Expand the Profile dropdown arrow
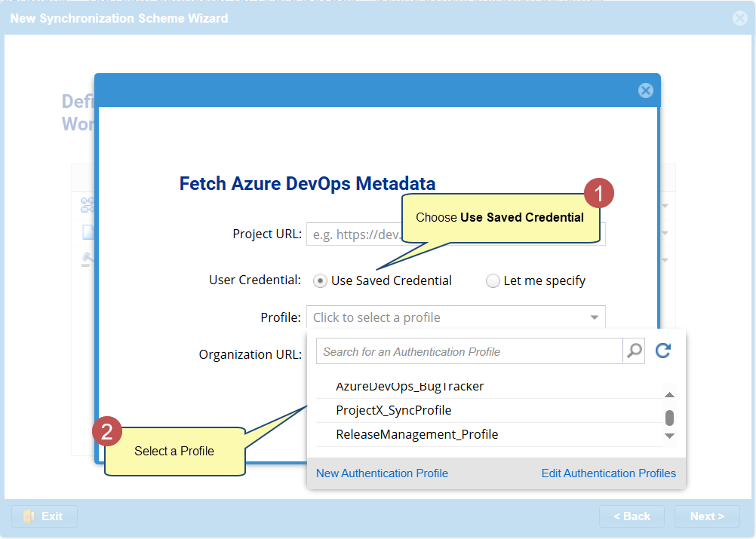This screenshot has height=539, width=756. coord(595,317)
